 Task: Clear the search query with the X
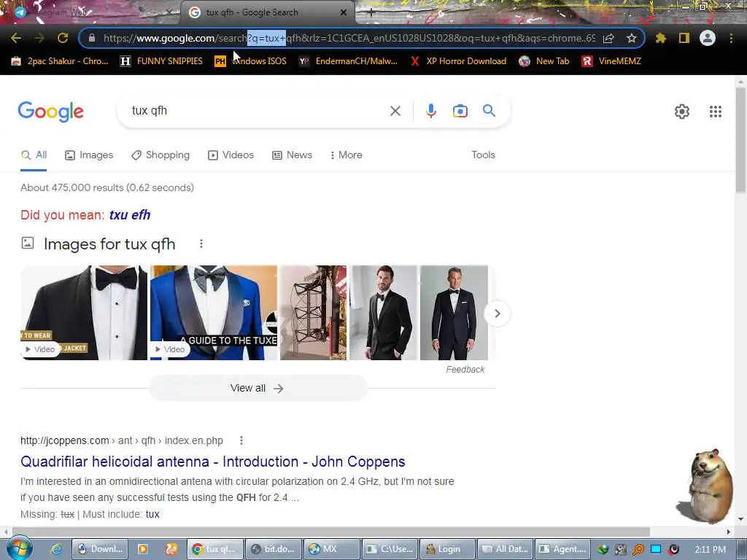click(x=395, y=111)
